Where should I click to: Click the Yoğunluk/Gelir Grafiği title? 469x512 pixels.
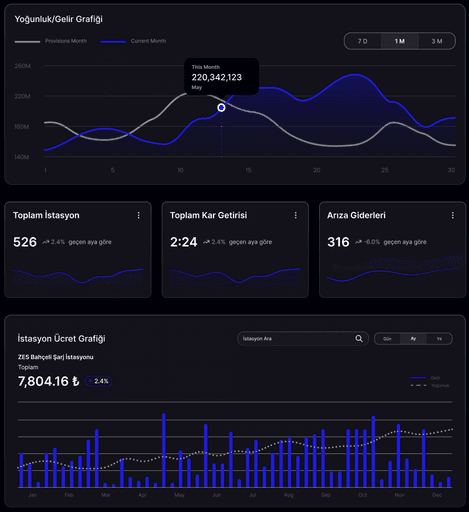tap(59, 19)
